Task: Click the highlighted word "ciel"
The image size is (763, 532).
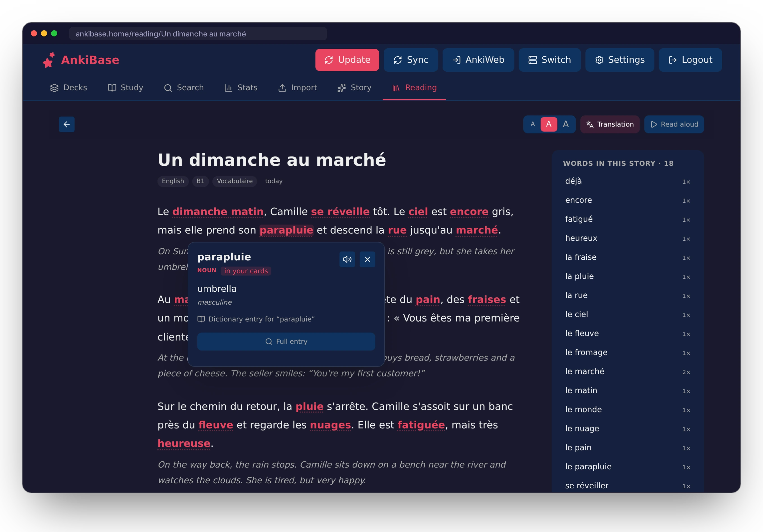Action: pyautogui.click(x=418, y=212)
